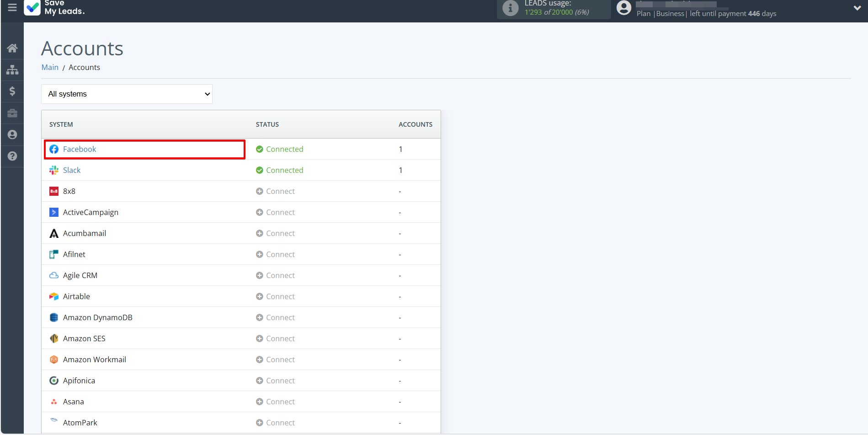Go to Home via sidebar house icon
This screenshot has height=435, width=868.
pos(12,48)
